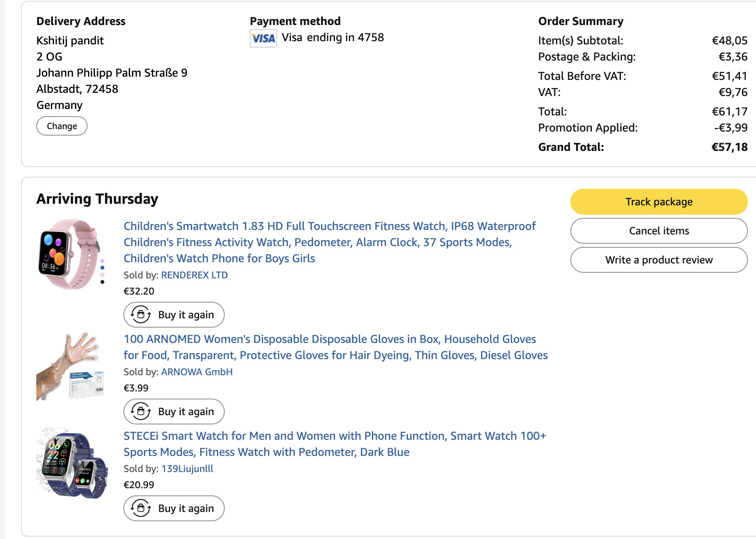Cancel items in this order
Viewport: 756px width, 539px height.
tap(658, 231)
